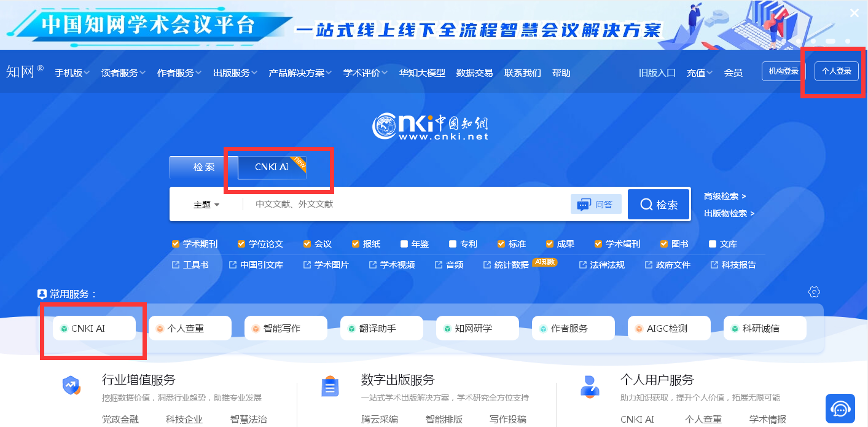Click the document icon for 数字出版服务
Screen dimensions: 868x427
(x=330, y=387)
